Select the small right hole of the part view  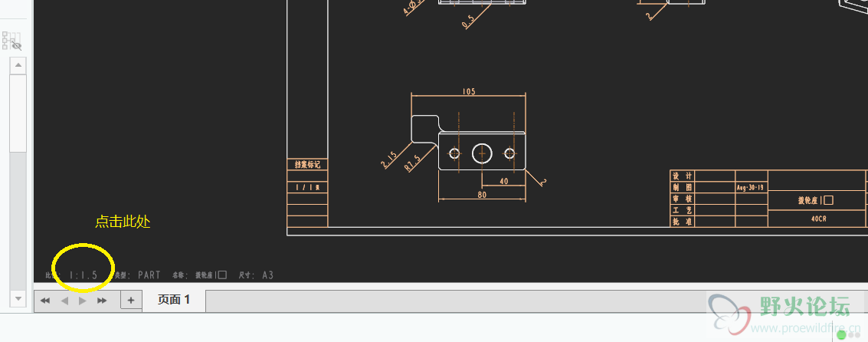click(509, 153)
